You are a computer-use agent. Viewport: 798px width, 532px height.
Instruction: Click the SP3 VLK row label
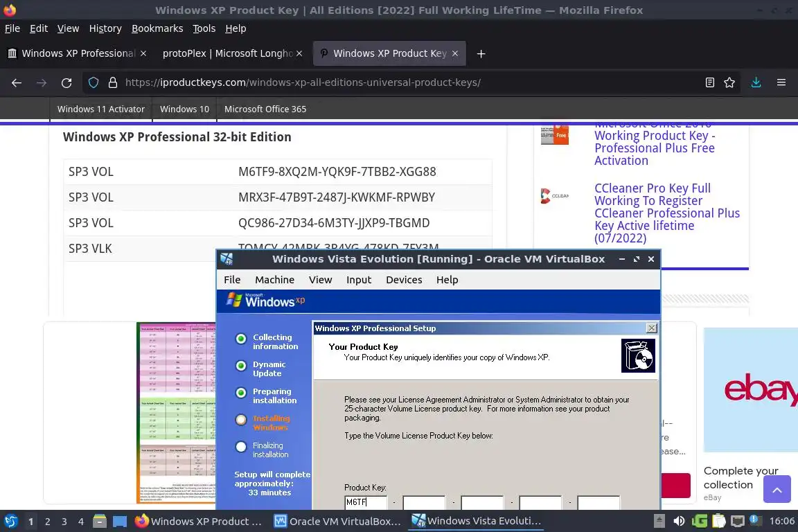coord(90,249)
